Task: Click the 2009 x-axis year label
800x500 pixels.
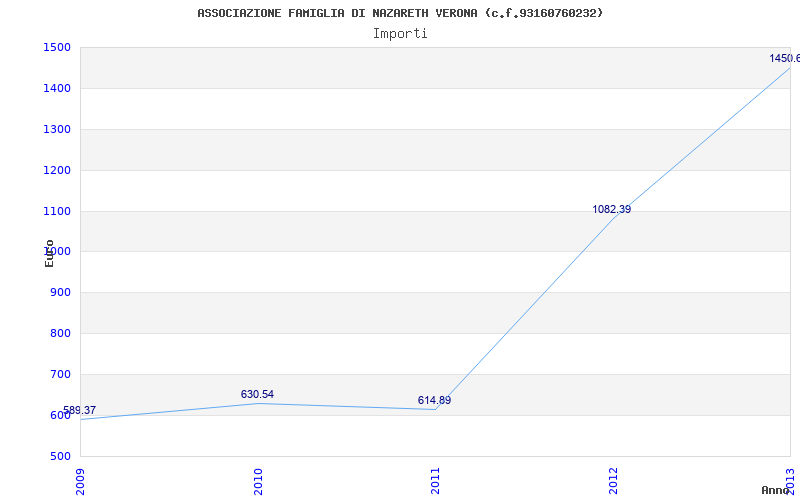Action: click(81, 481)
